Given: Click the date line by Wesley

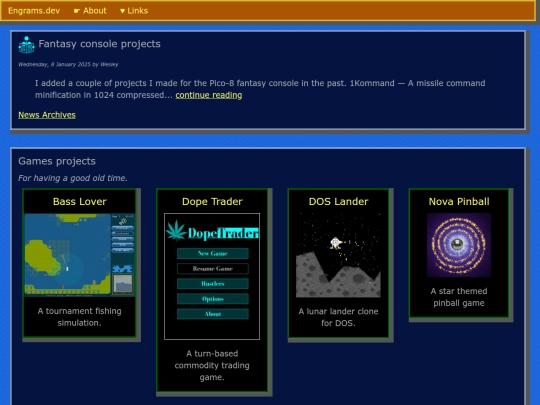Looking at the screenshot, I should click(68, 64).
